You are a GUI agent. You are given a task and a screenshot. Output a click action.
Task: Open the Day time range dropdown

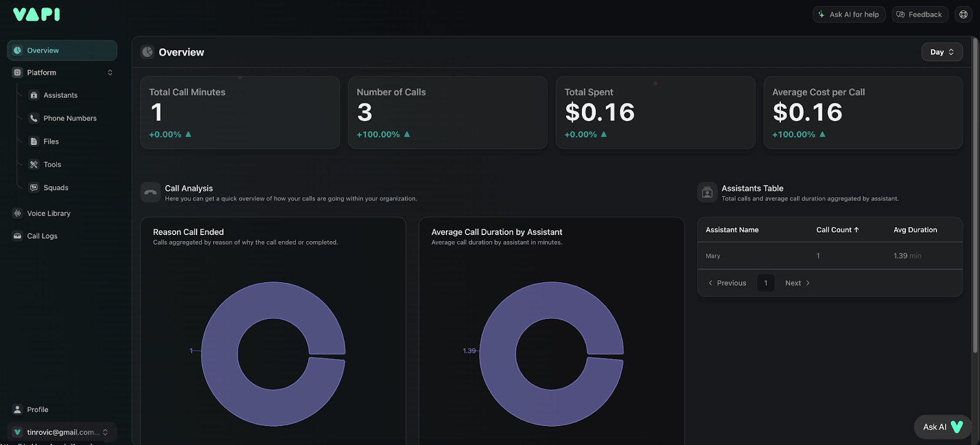click(942, 52)
